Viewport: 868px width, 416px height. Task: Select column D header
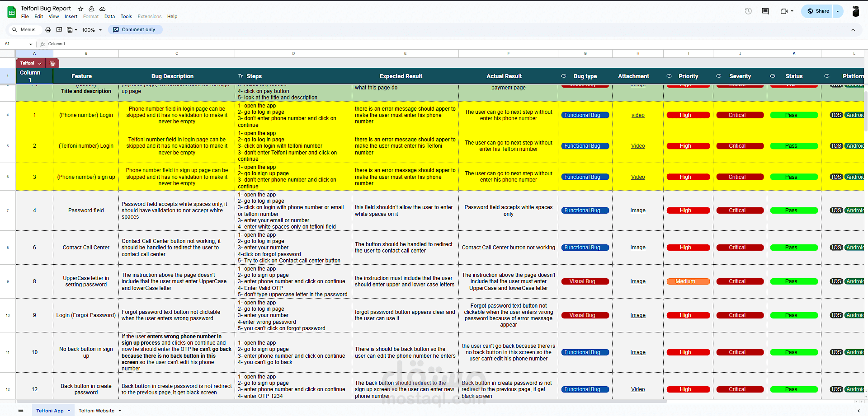click(x=293, y=53)
